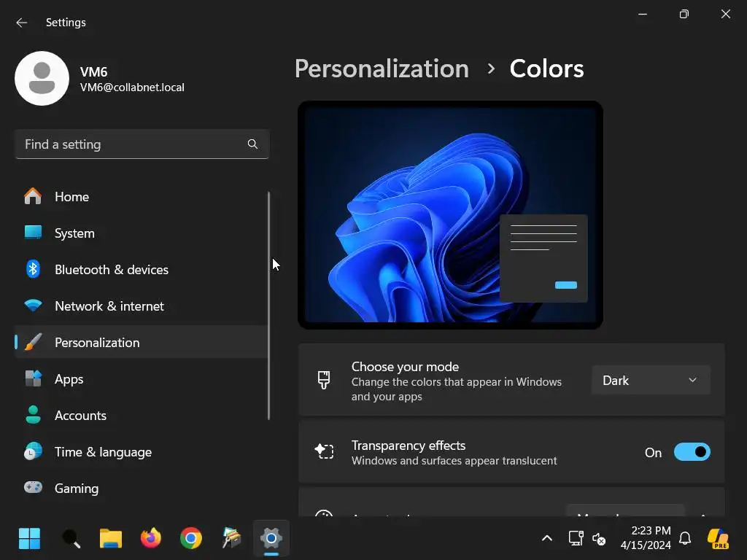This screenshot has width=747, height=560.
Task: Click the Colors page title
Action: 546,69
